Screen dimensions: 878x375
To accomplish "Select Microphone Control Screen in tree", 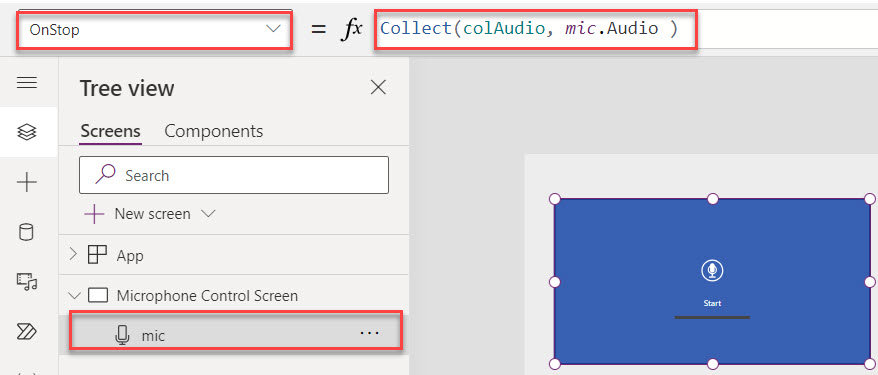I will 207,295.
